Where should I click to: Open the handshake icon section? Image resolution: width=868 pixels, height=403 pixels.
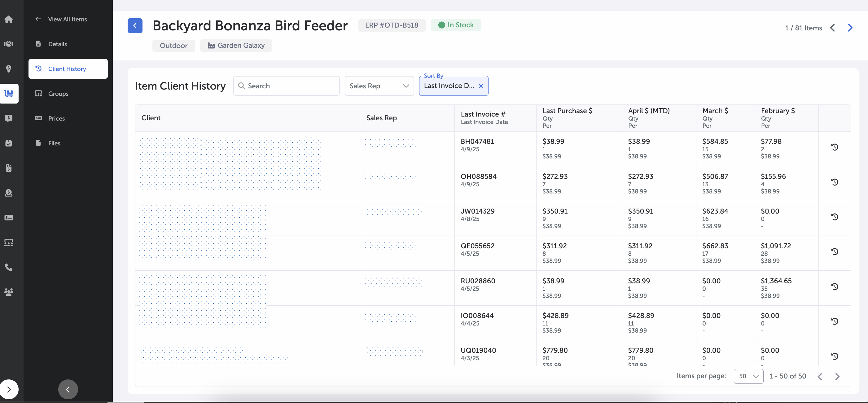(x=9, y=44)
